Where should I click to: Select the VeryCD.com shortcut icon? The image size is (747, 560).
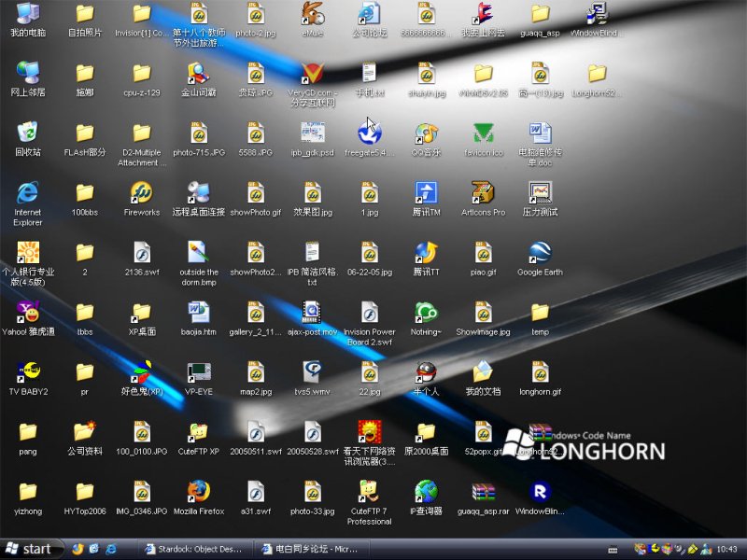pyautogui.click(x=312, y=73)
